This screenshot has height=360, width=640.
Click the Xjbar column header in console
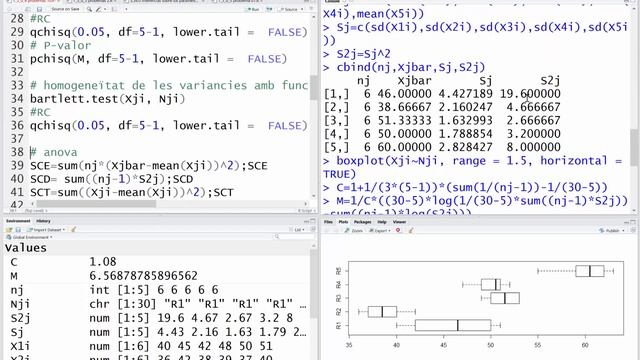click(x=414, y=80)
